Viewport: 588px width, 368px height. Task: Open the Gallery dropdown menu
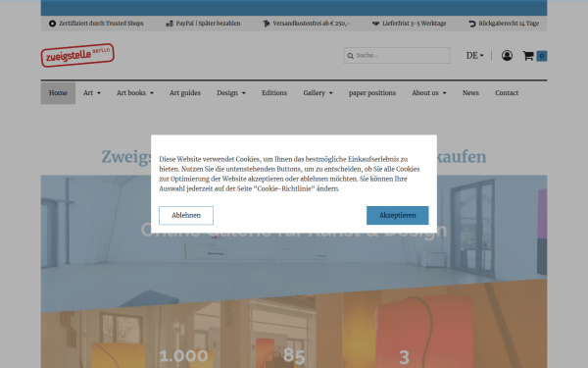(x=318, y=93)
